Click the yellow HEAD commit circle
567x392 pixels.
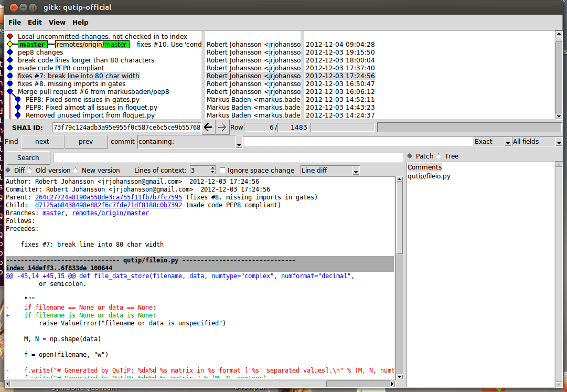pos(10,45)
